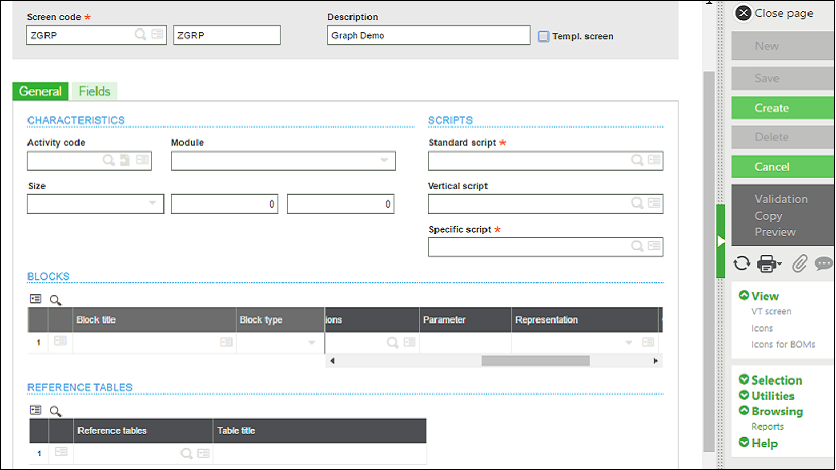The height and width of the screenshot is (470, 836).
Task: Click the Blocks grid scroll left arrow
Action: (332, 361)
